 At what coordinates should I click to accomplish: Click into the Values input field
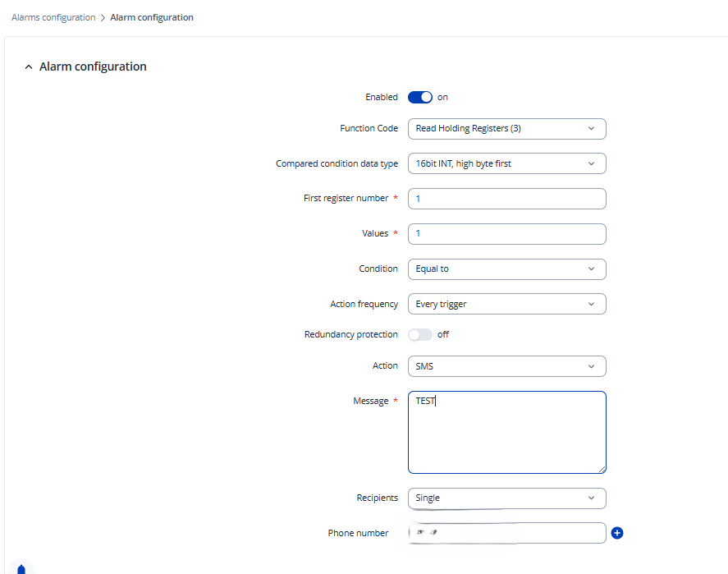[506, 234]
